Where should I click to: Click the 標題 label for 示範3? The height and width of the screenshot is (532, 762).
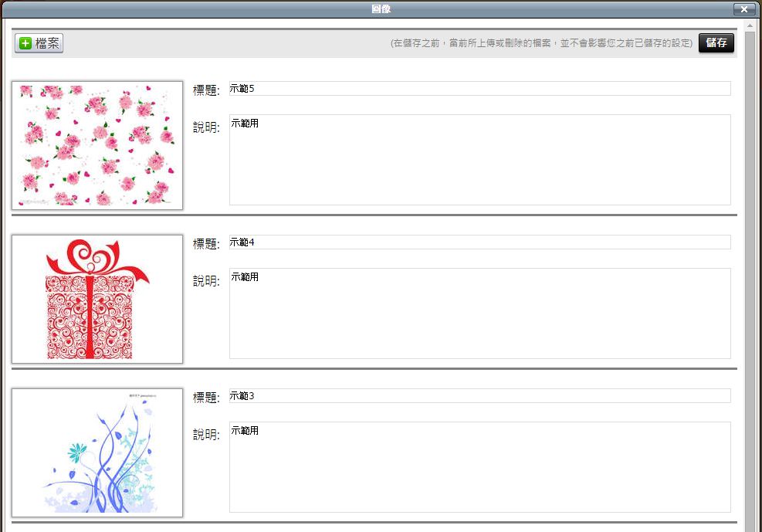(x=206, y=398)
